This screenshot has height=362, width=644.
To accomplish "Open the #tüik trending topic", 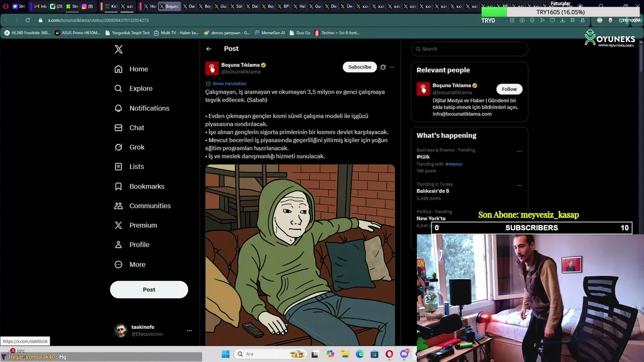I will tap(423, 157).
